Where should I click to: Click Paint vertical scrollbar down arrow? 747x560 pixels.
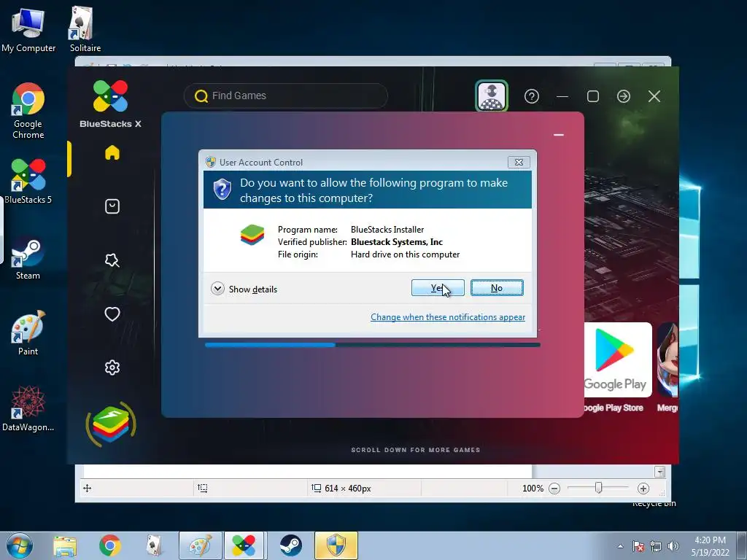659,472
